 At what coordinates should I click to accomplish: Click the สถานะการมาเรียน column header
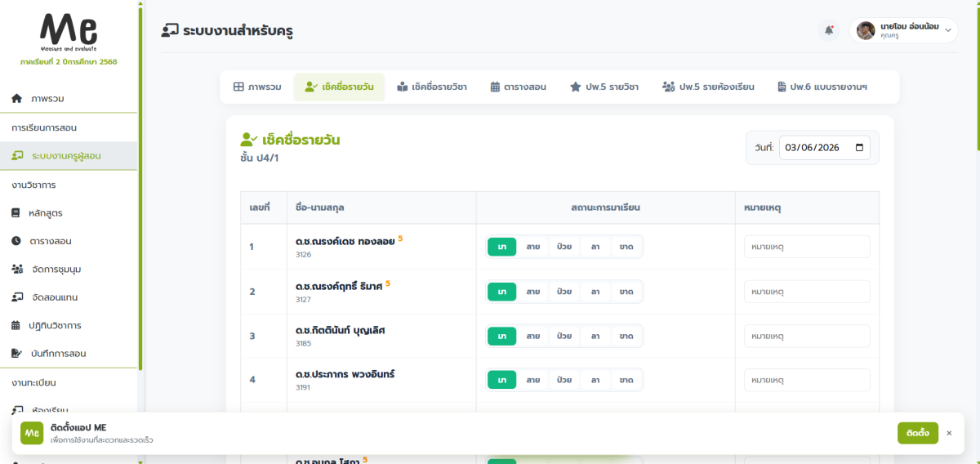click(x=605, y=208)
